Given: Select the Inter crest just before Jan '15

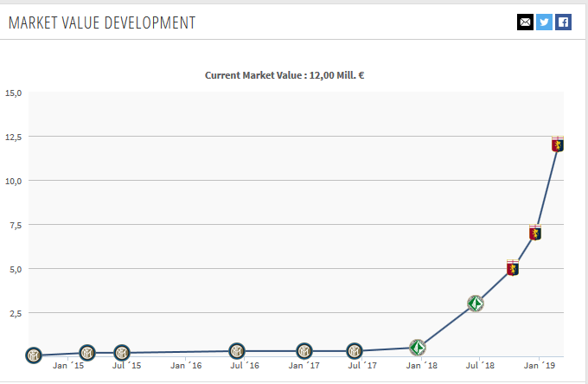Looking at the screenshot, I should tap(87, 353).
